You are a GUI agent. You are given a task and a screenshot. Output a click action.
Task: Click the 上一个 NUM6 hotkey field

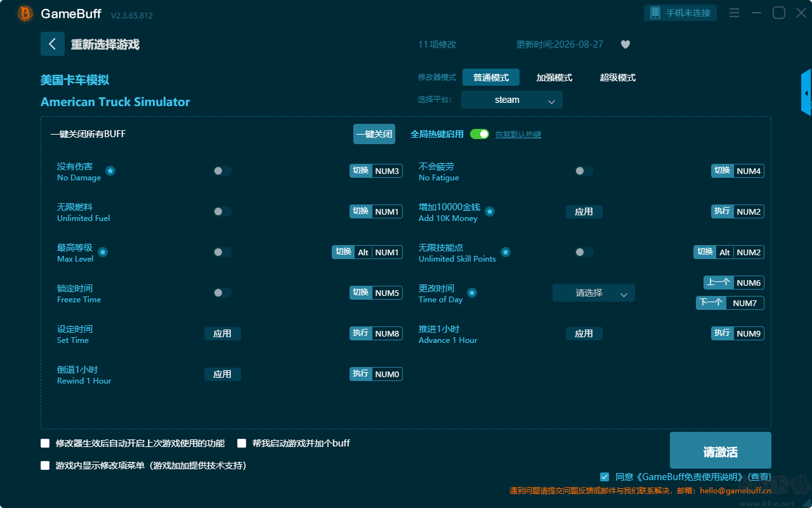(734, 283)
